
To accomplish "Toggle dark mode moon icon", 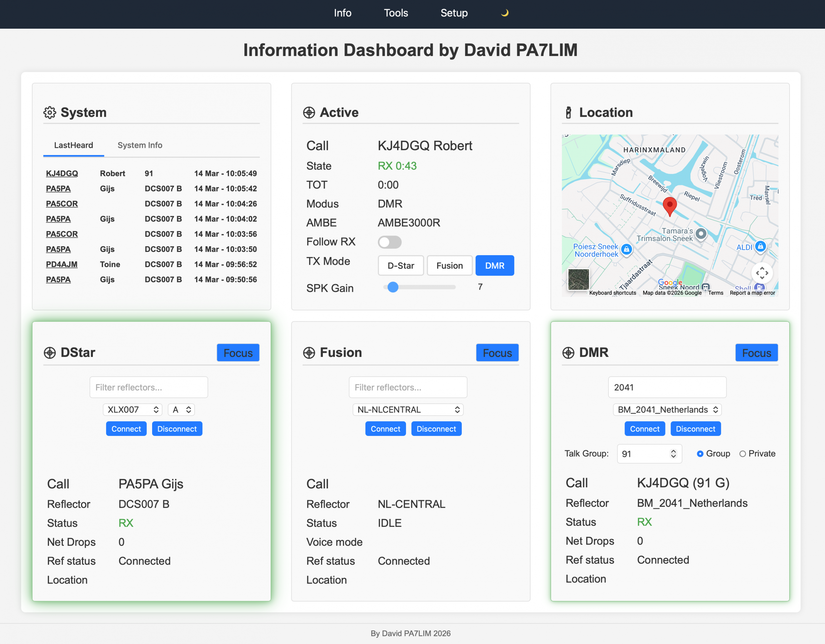I will tap(505, 13).
